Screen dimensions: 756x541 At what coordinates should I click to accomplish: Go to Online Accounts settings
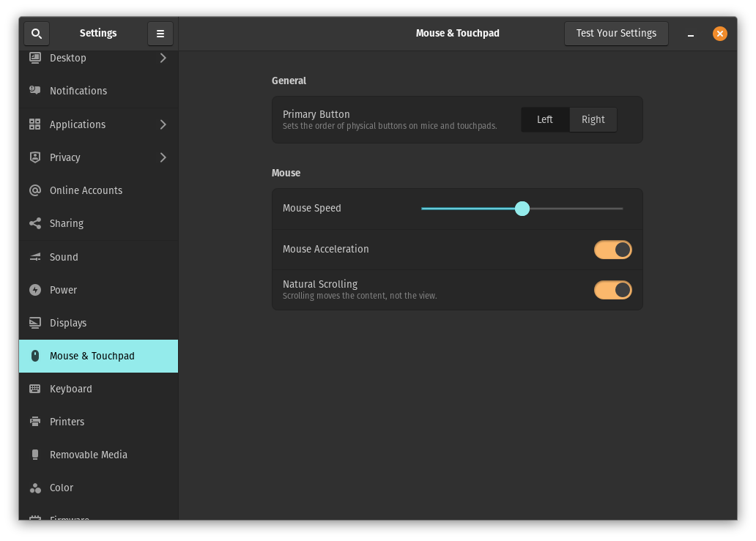click(x=98, y=190)
